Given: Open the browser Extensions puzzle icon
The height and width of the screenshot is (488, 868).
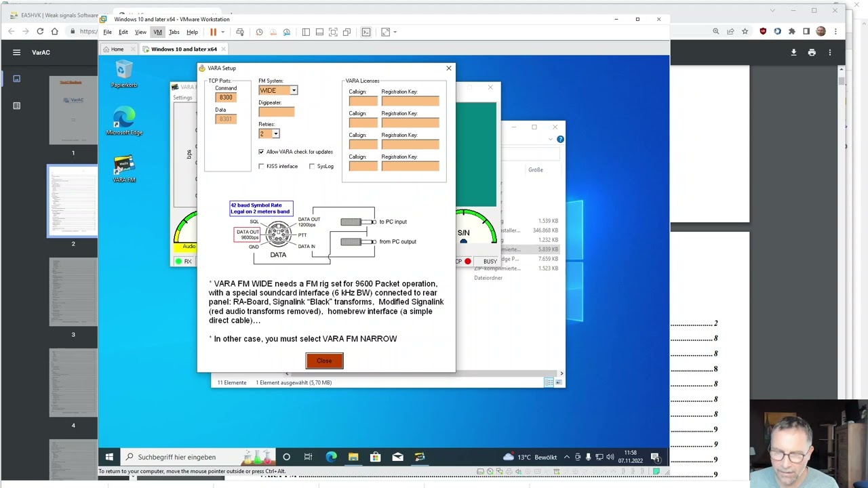Looking at the screenshot, I should coord(791,31).
